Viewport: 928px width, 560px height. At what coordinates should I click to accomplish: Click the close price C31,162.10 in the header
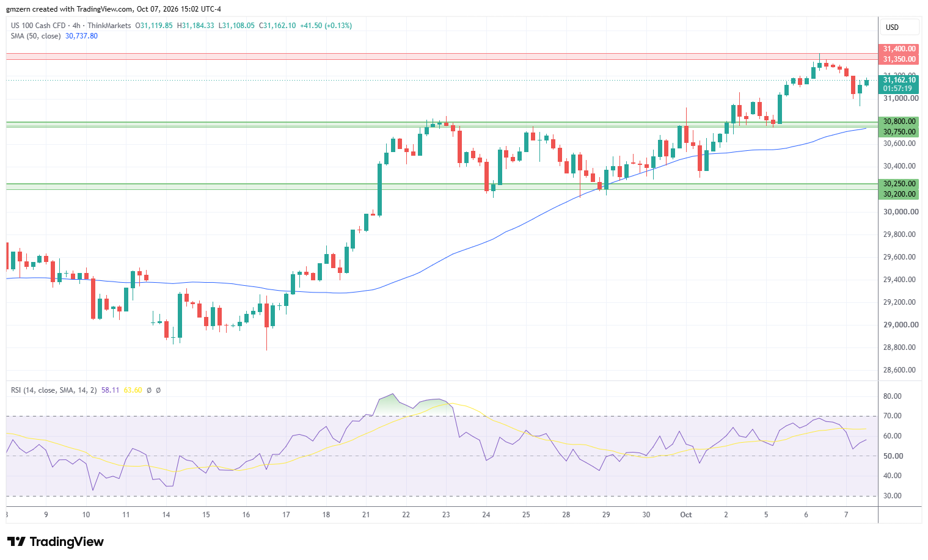277,26
